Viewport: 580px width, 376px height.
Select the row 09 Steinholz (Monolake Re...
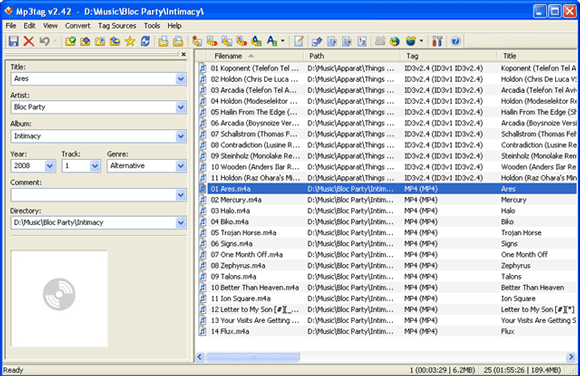pyautogui.click(x=387, y=156)
